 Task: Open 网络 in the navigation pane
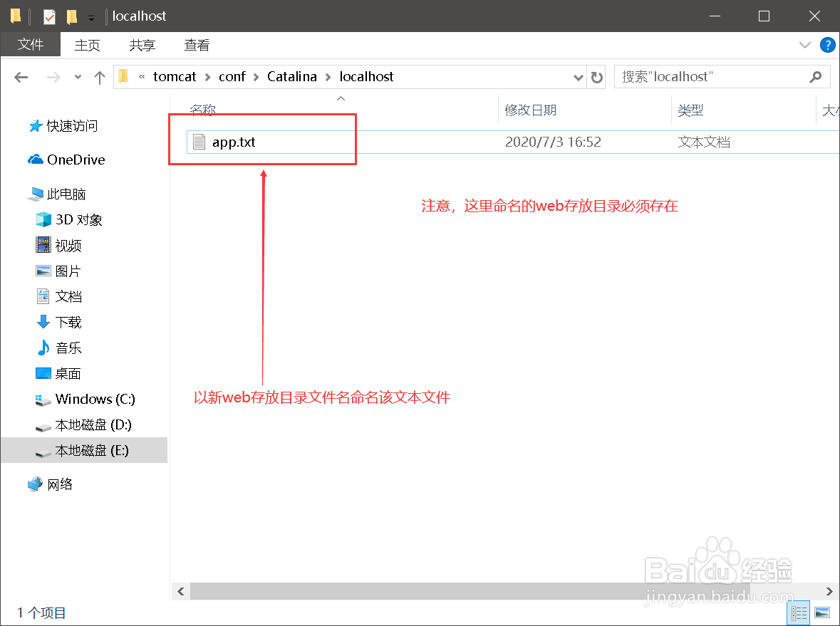click(x=59, y=484)
